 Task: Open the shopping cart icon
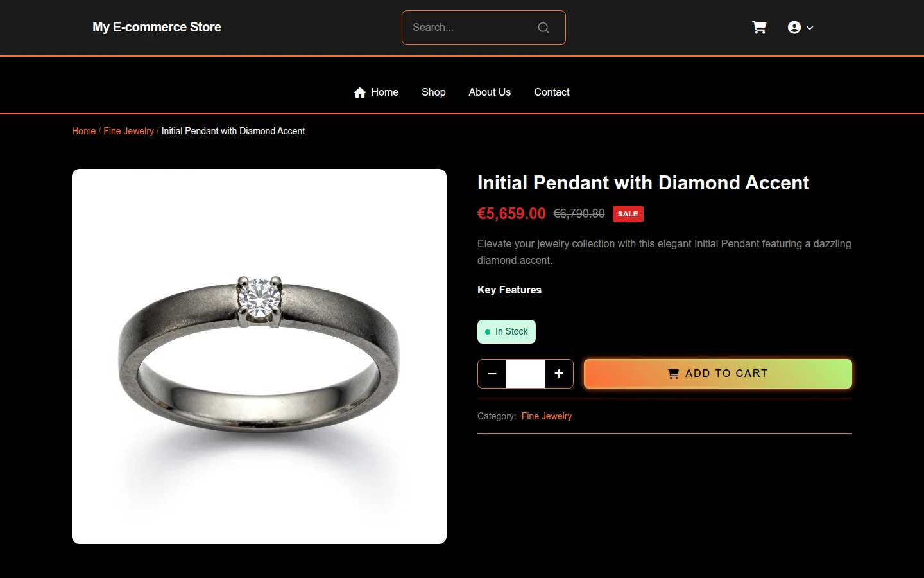pos(759,28)
